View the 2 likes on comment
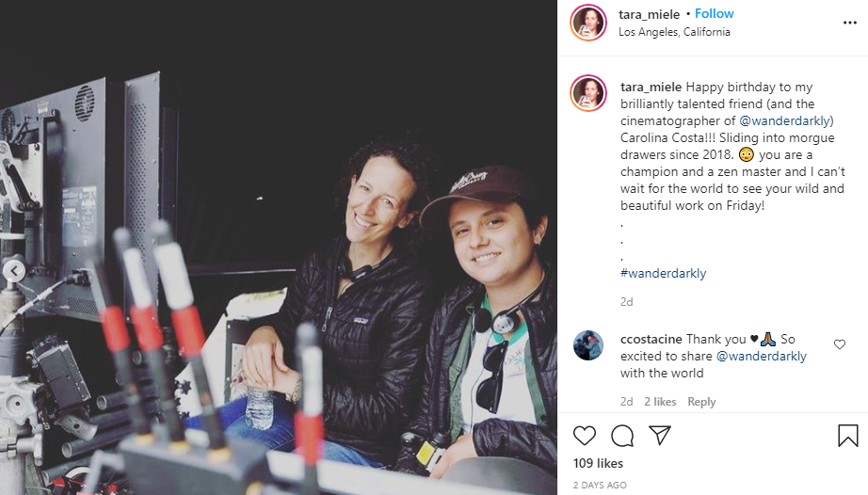The width and height of the screenshot is (868, 495). pos(660,402)
